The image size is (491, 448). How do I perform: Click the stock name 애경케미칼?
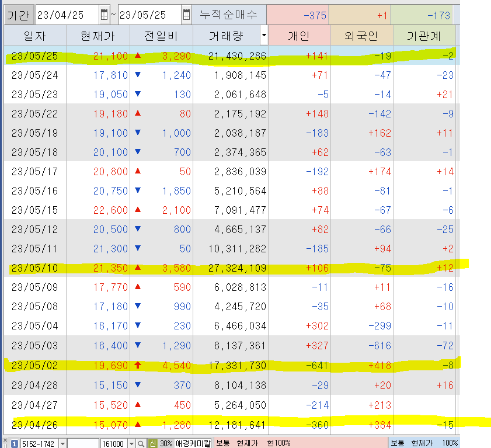click(x=193, y=443)
